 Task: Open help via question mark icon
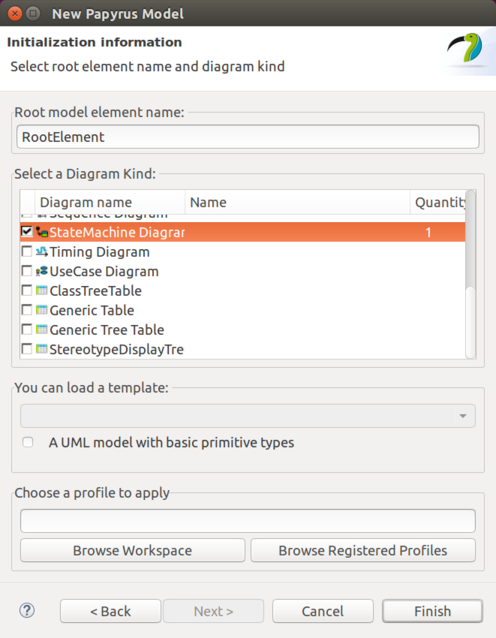click(x=27, y=610)
